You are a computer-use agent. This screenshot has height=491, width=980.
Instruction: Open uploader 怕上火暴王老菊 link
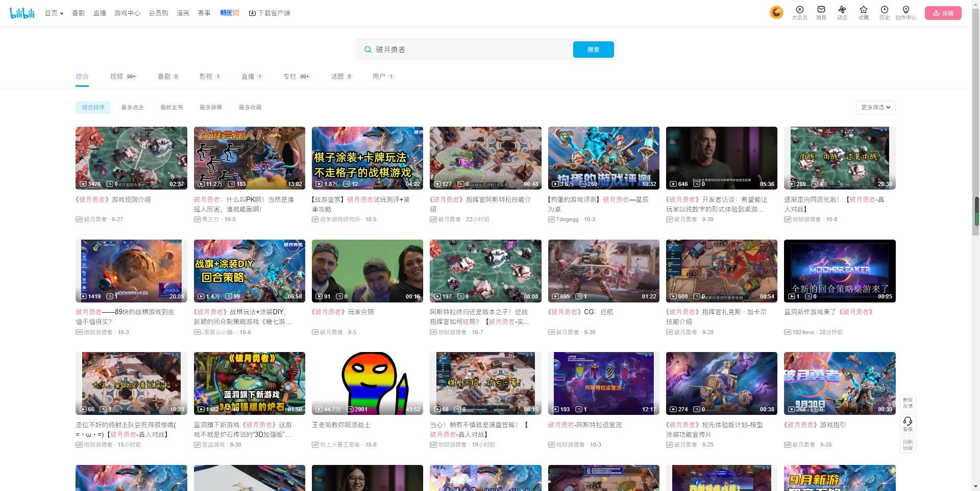(x=339, y=445)
